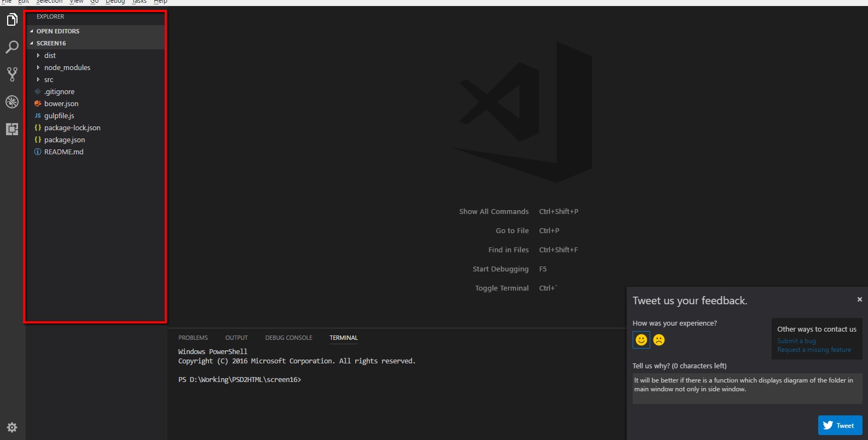
Task: Click the Toggle Terminal hint
Action: coord(516,288)
